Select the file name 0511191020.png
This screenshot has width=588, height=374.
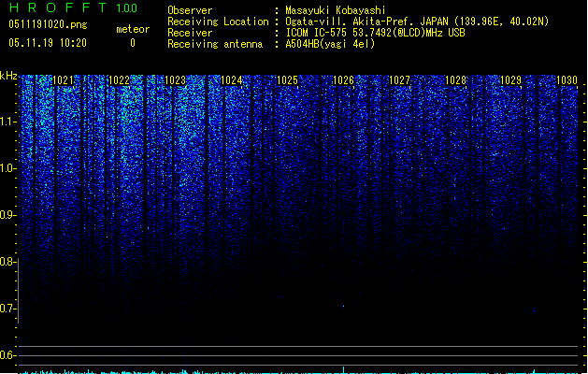(48, 24)
